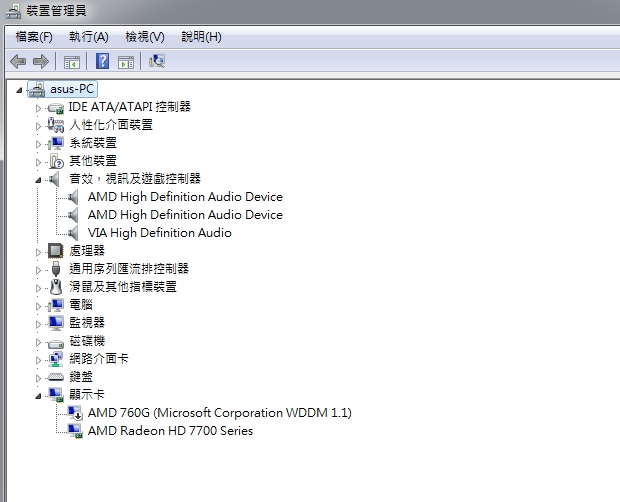
Task: Select the 人性化介面裝置 label
Action: [x=111, y=125]
